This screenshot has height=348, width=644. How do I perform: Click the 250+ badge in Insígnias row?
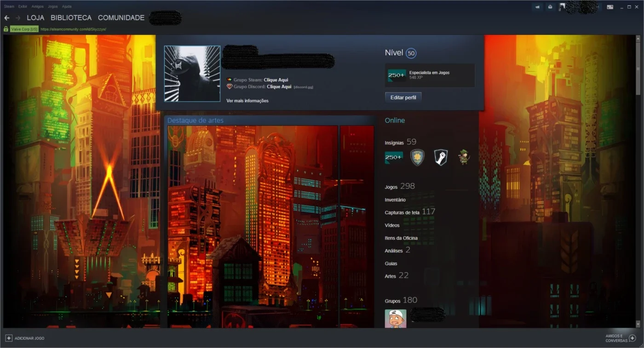(394, 158)
